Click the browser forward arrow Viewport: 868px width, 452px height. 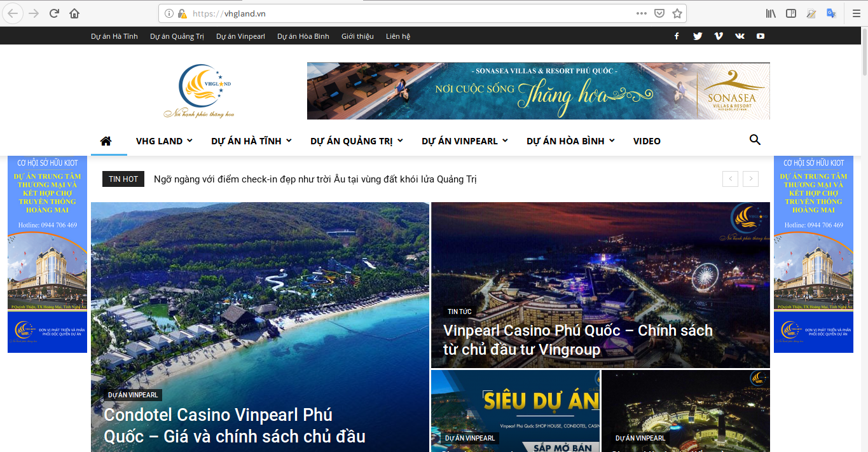(x=34, y=13)
